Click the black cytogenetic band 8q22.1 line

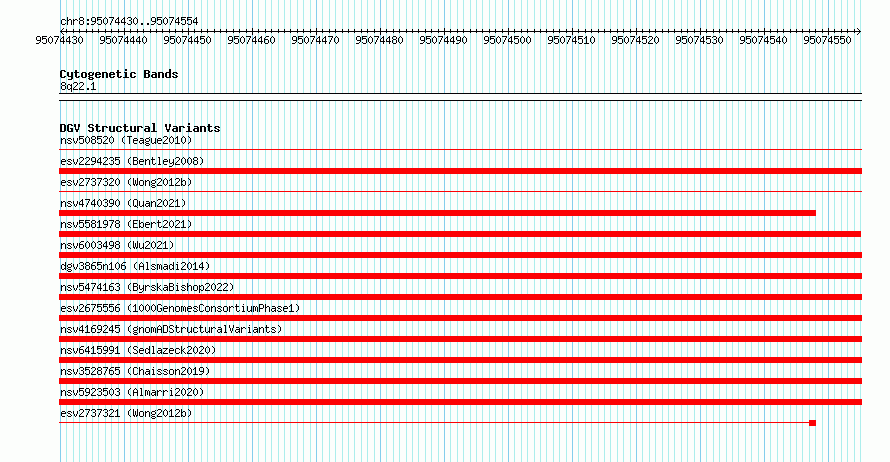tap(460, 97)
